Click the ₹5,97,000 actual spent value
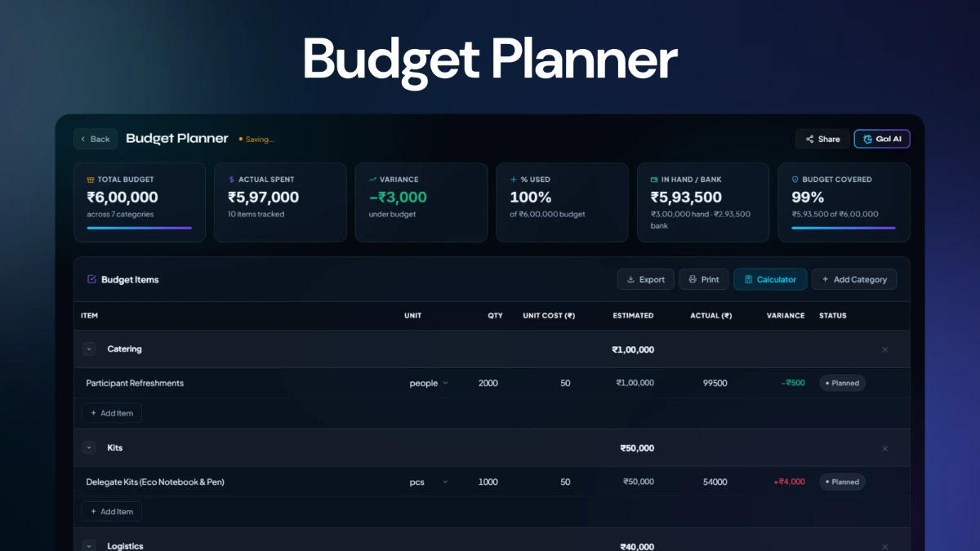This screenshot has height=551, width=980. [x=263, y=198]
